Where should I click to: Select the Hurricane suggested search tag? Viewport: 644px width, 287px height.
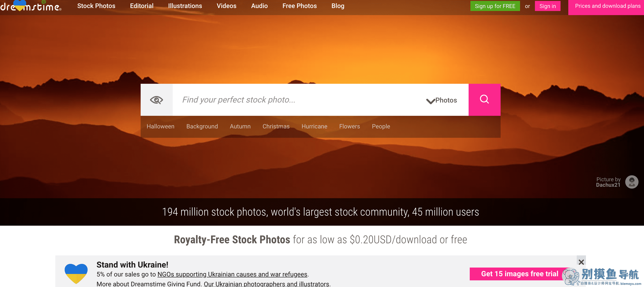click(x=314, y=126)
